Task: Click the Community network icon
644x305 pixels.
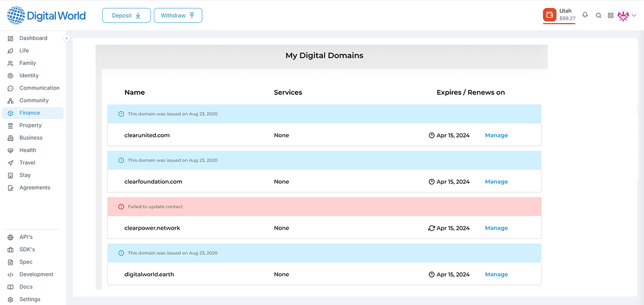Action: click(x=10, y=100)
